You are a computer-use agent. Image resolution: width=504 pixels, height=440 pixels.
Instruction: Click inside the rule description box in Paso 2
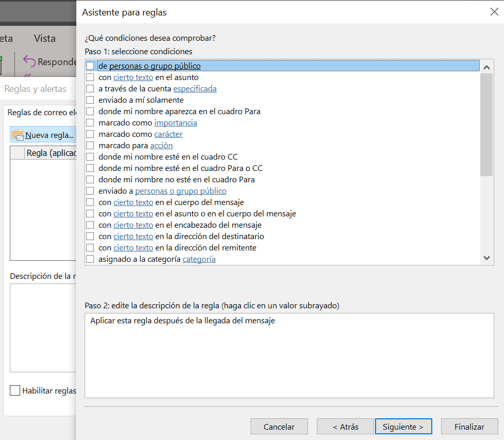(x=289, y=355)
